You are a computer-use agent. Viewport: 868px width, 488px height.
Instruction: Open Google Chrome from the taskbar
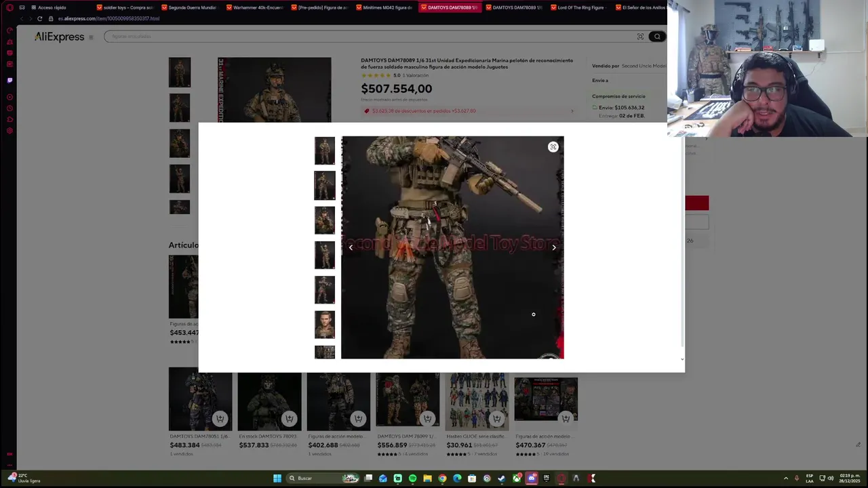pos(442,479)
